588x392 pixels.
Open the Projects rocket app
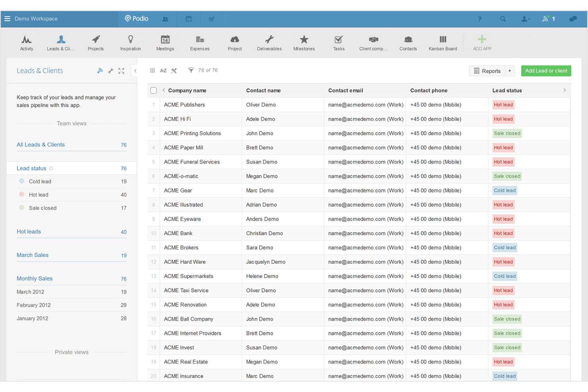96,42
